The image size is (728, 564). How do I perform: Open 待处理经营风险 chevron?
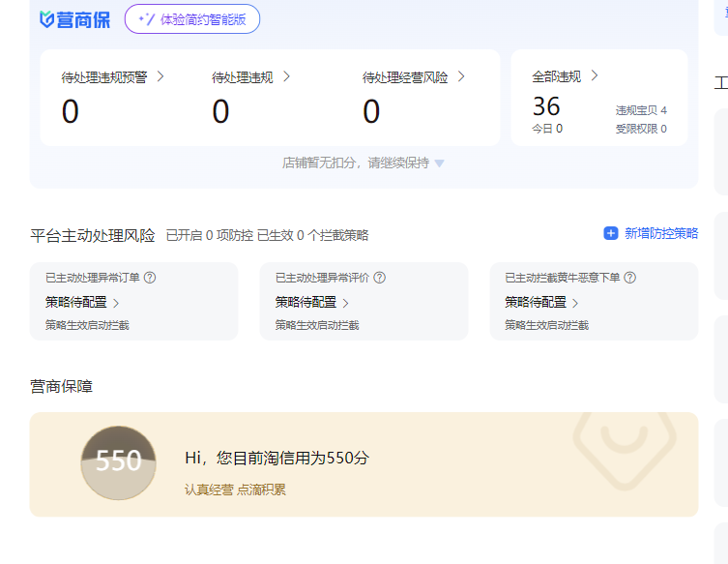461,76
